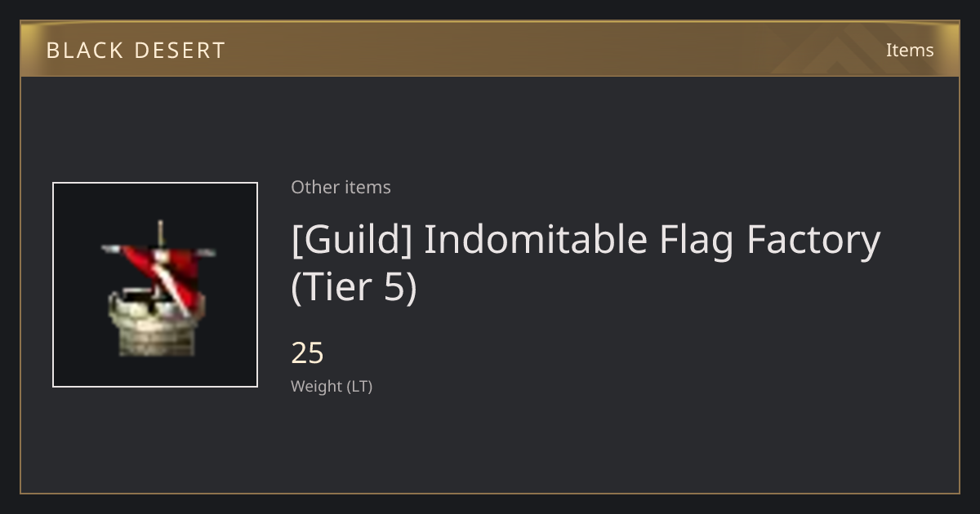The height and width of the screenshot is (514, 980).
Task: Click the (Tier 5) text in title
Action: click(354, 289)
